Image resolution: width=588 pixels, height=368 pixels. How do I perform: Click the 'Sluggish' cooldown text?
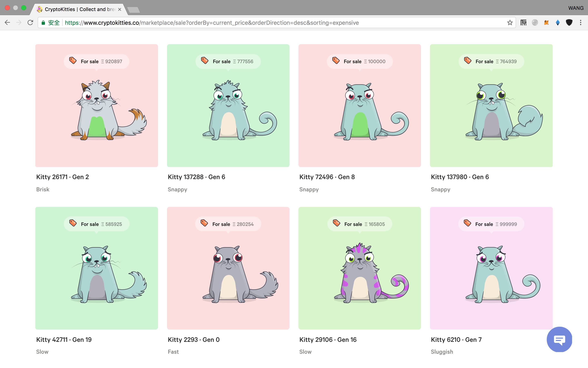coord(442,352)
